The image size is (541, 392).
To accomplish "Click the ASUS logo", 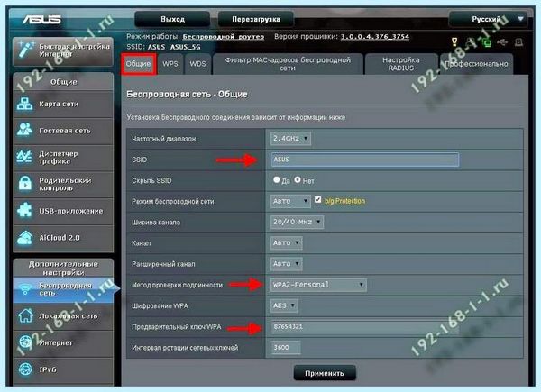I will [x=41, y=19].
